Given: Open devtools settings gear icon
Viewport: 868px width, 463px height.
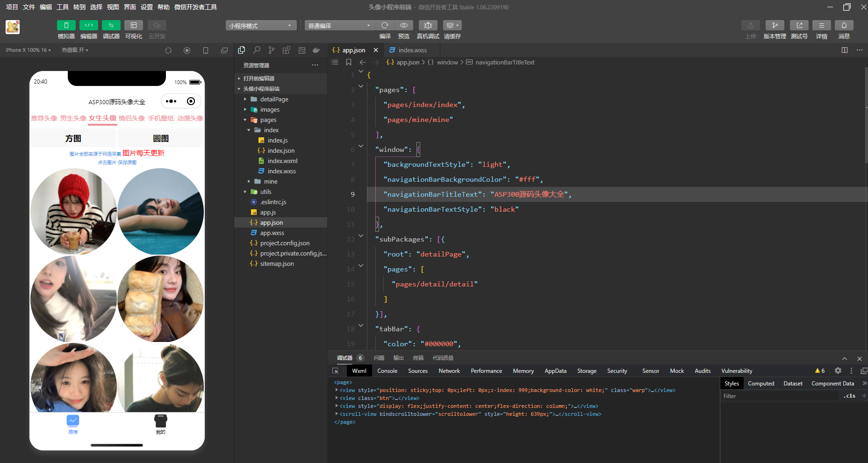Looking at the screenshot, I should [x=838, y=370].
